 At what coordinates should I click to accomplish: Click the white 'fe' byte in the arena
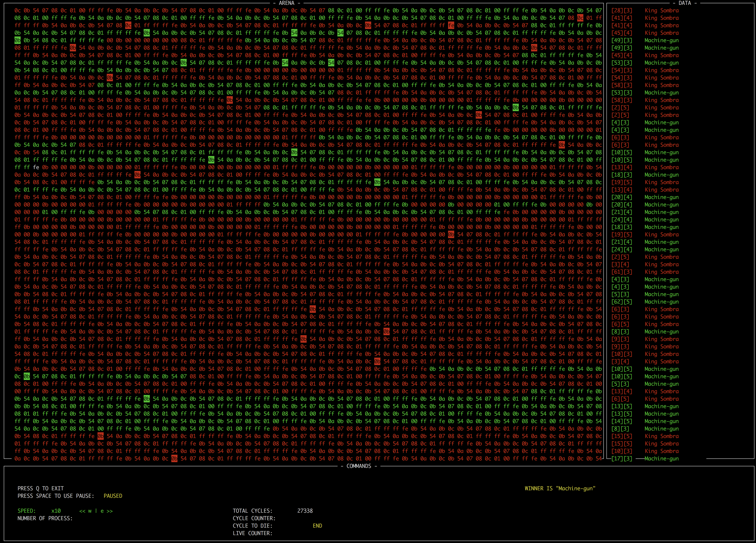36,167
